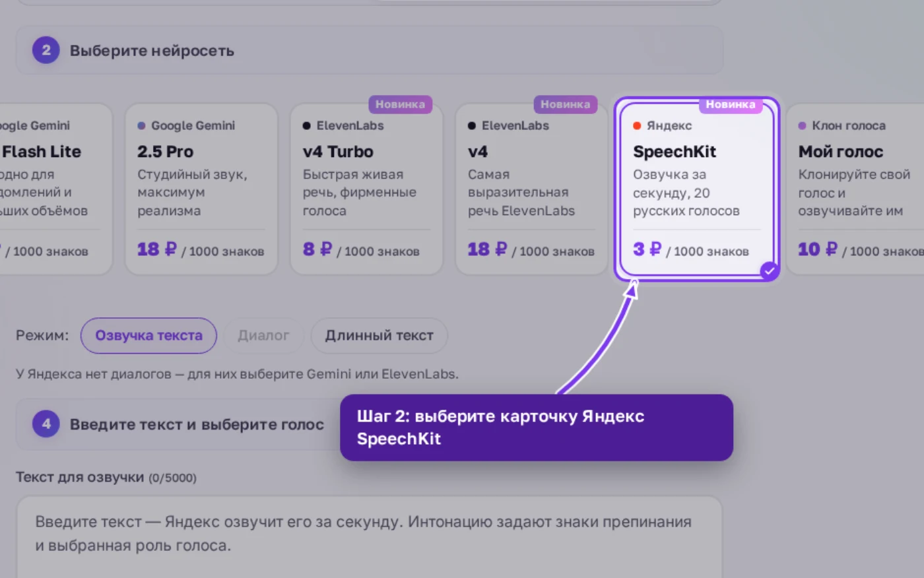
Task: Click the checkmark icon on the SpeechKit card
Action: click(770, 271)
